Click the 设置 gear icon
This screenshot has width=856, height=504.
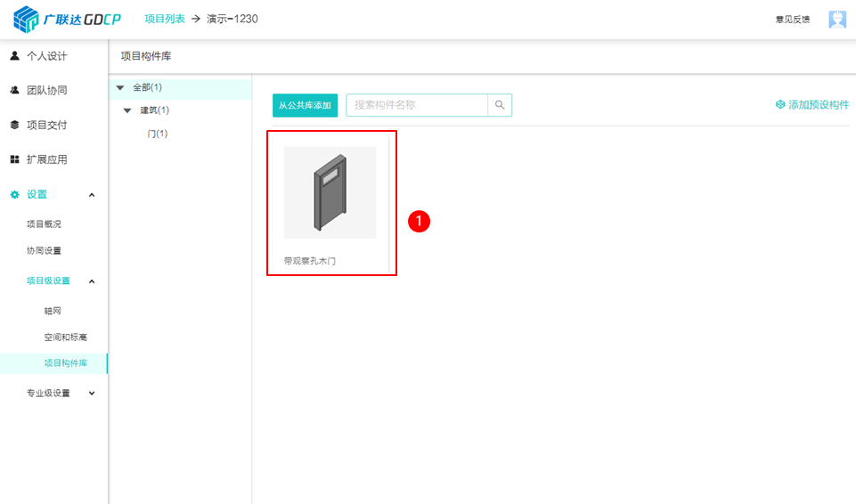point(15,194)
